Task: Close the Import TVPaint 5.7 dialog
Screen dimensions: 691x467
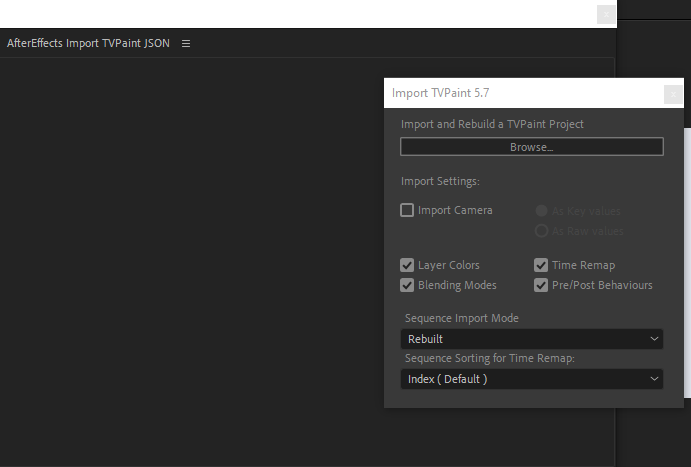Action: 673,94
